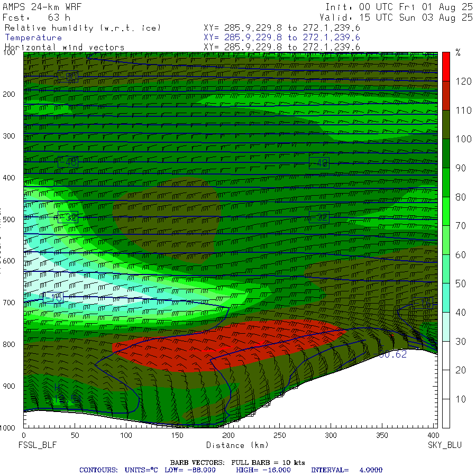This screenshot has height=476, width=476.
Task: Click the 'Distance (km)' axis title
Action: [237, 445]
